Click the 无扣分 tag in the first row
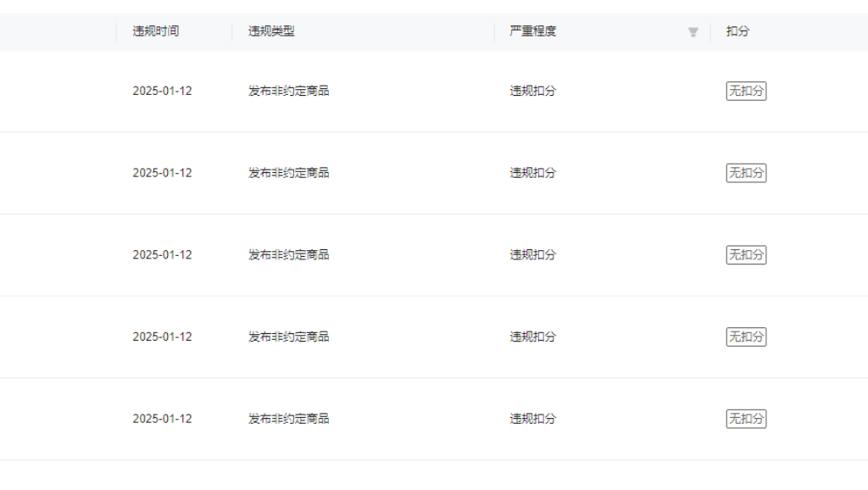 (746, 91)
